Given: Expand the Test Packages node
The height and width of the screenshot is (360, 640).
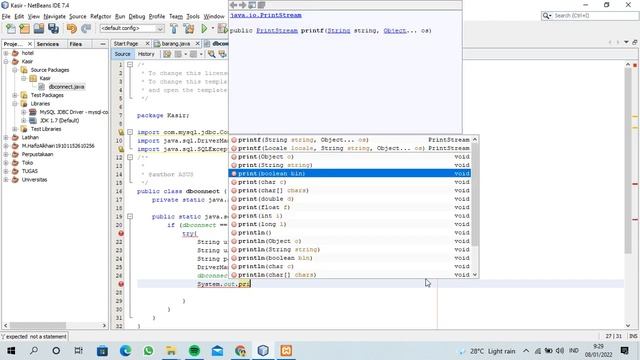Looking at the screenshot, I should (15, 95).
